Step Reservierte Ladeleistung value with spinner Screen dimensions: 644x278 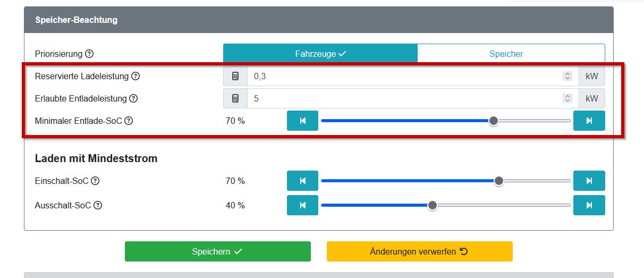tap(567, 77)
